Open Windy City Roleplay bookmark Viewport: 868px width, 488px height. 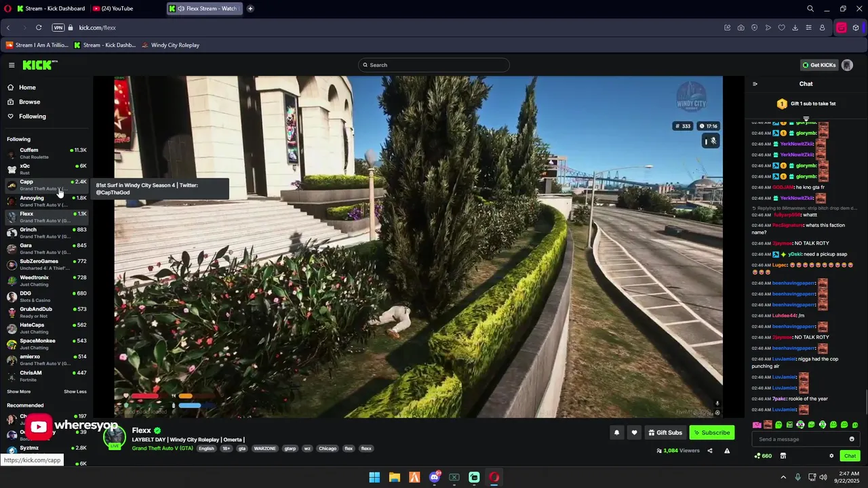click(170, 45)
